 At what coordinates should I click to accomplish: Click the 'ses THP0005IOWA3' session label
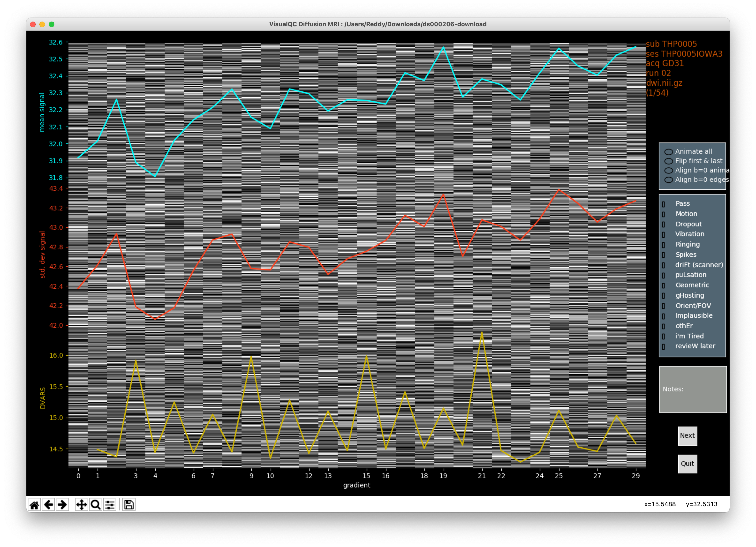click(x=684, y=54)
